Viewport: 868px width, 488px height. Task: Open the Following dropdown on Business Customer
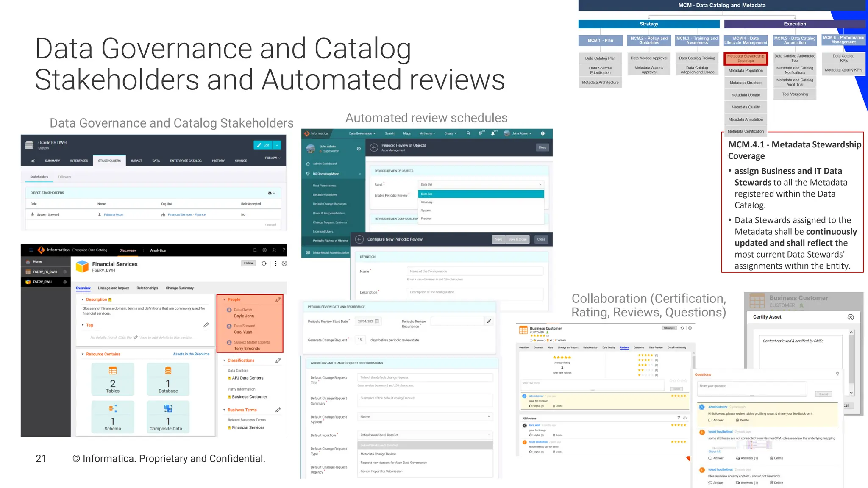coord(669,328)
